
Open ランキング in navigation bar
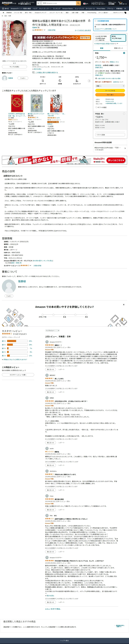pos(57,8)
